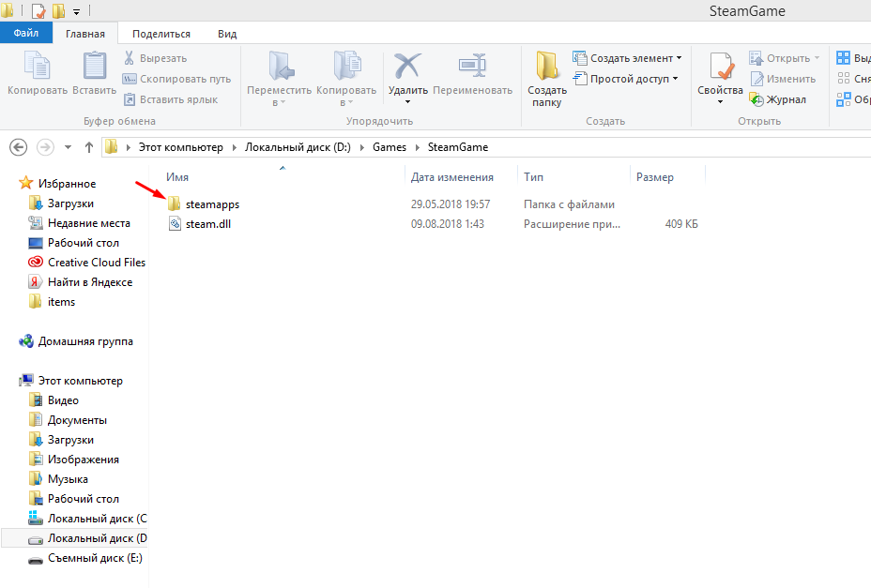
Task: Click the Удалить (Delete) X icon
Action: (x=407, y=66)
